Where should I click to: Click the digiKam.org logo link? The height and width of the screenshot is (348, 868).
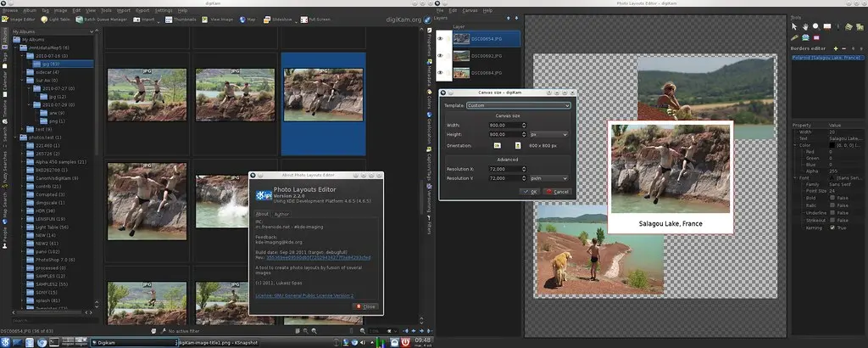[408, 20]
